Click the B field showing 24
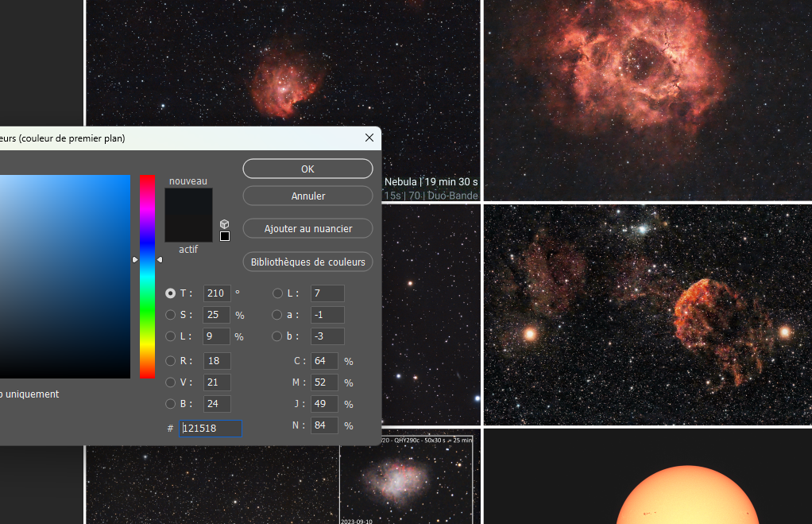Viewport: 812px width, 524px height. (x=216, y=404)
